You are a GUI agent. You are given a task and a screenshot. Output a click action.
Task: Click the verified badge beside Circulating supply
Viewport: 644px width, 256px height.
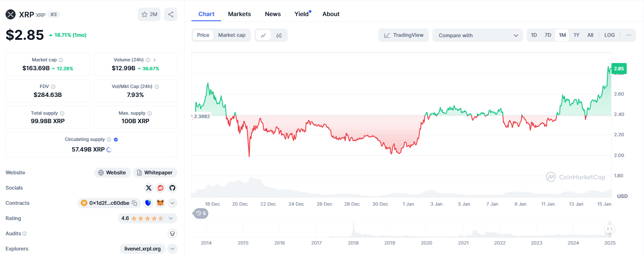pos(116,140)
